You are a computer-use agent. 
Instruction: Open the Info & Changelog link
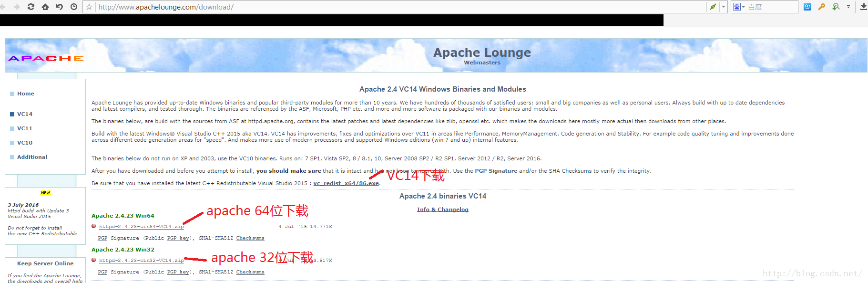443,210
